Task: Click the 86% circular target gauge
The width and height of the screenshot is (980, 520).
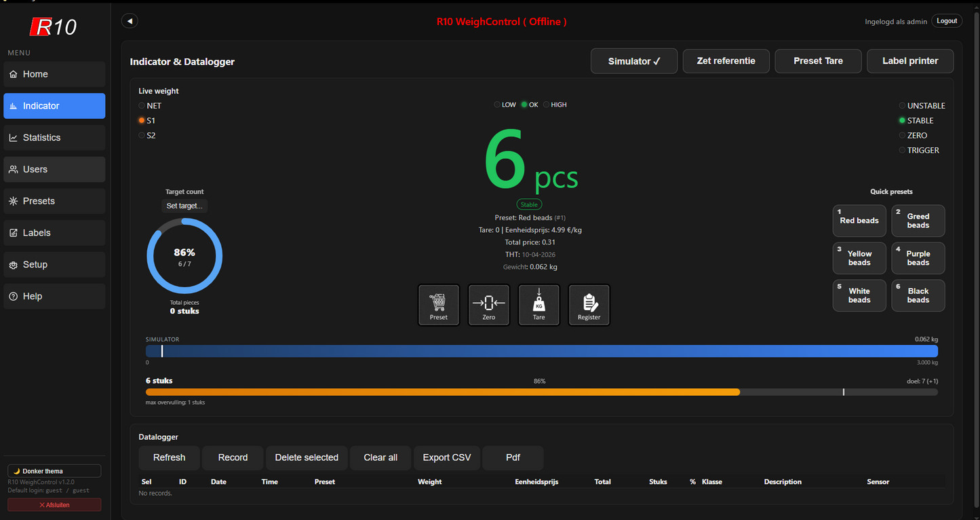Action: (184, 256)
